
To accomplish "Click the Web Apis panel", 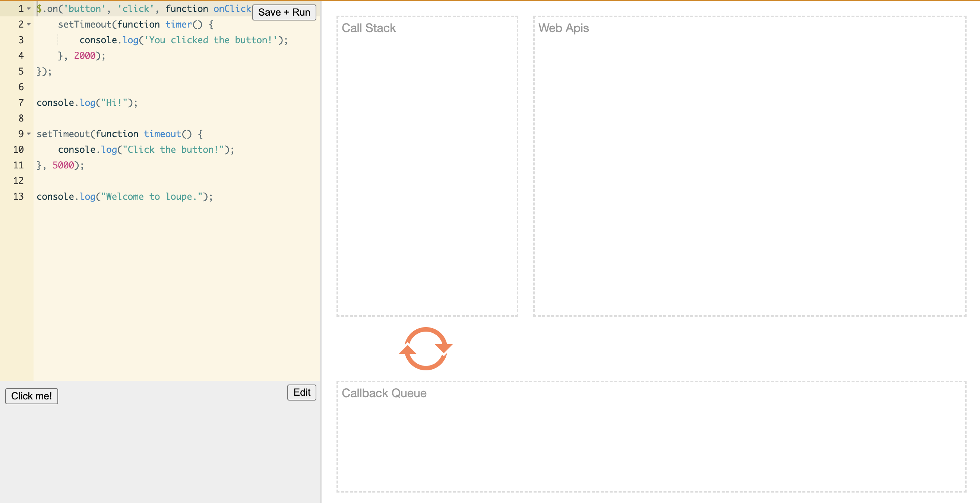I will coord(749,166).
